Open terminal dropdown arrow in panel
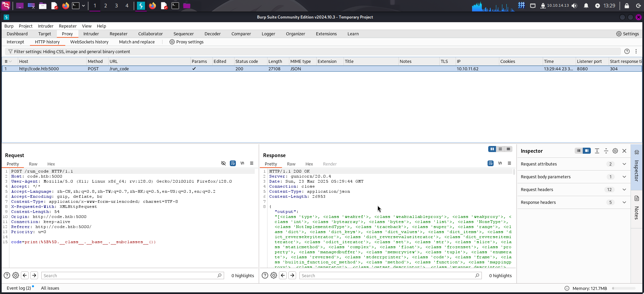The image size is (644, 294). click(x=83, y=6)
